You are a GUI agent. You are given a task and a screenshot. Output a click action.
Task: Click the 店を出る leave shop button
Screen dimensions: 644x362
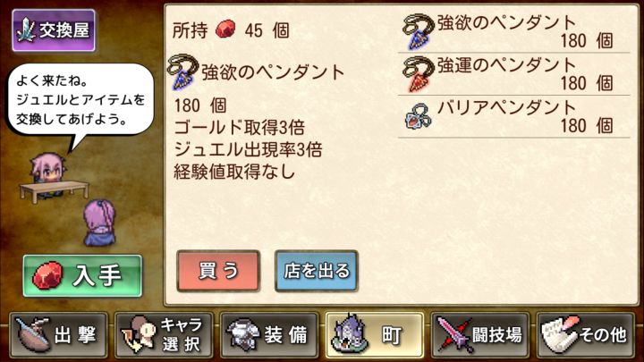[x=317, y=271]
